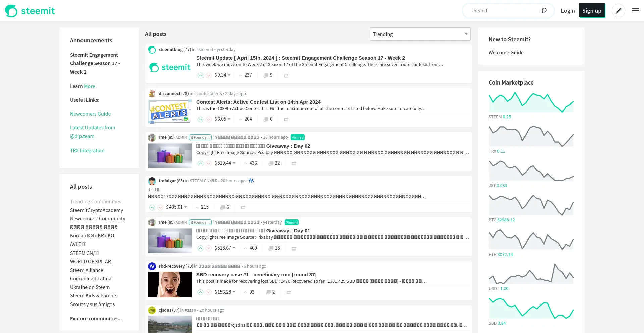Open Contest Alerts: Active Contest List title
644x333 pixels.
click(x=258, y=102)
